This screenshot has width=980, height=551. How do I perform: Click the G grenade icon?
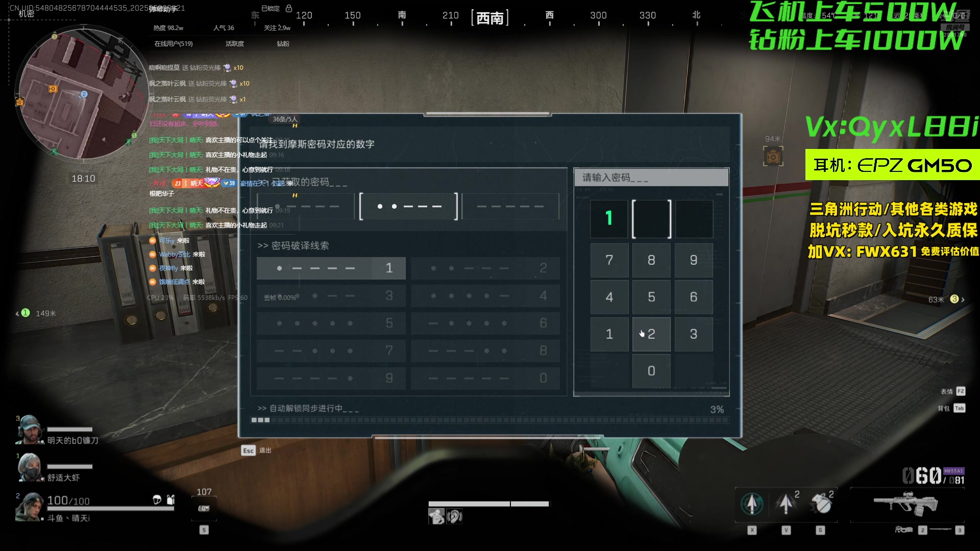821,504
